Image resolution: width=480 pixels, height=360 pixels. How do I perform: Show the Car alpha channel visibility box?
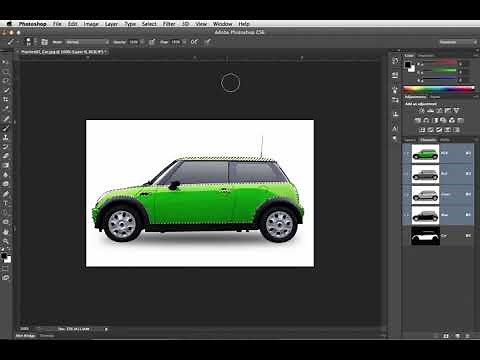tap(407, 236)
